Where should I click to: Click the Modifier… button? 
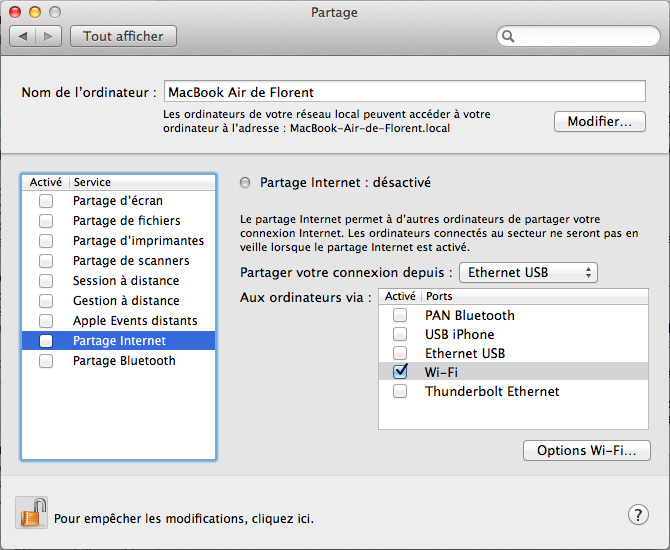[599, 122]
